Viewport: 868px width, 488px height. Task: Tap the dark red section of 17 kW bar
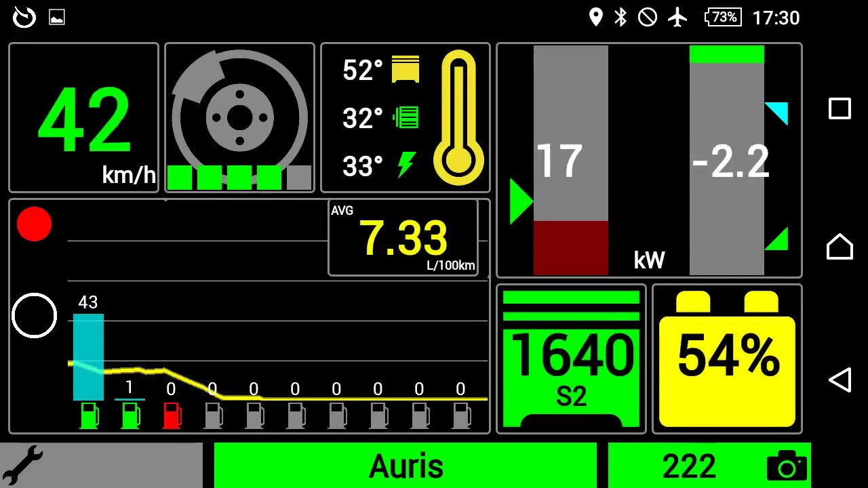571,248
